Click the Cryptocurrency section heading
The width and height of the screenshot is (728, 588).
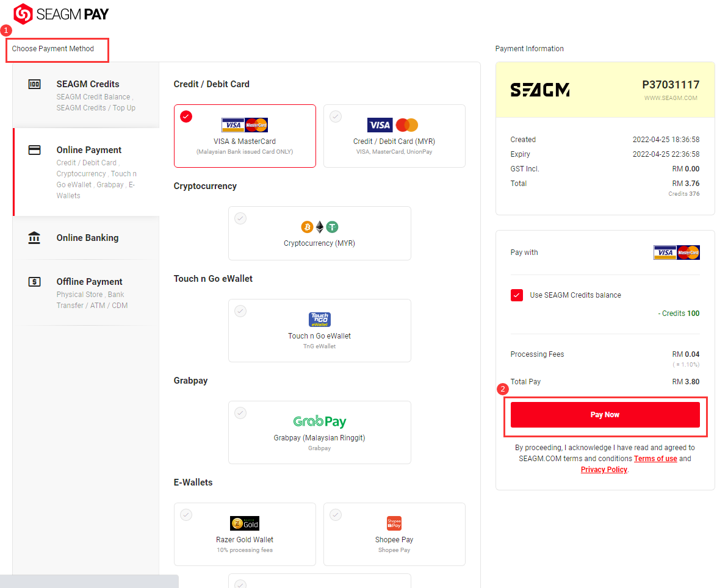point(205,186)
